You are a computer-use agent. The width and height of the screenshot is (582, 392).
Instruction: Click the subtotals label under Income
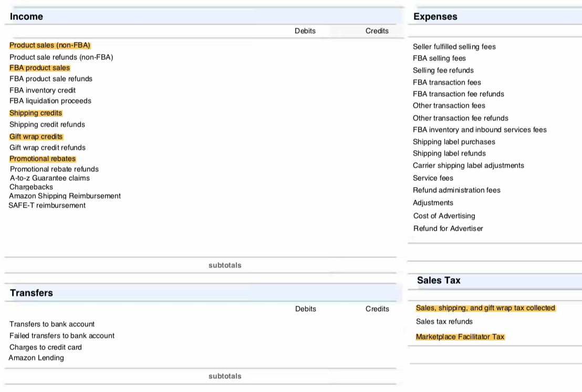pos(225,265)
